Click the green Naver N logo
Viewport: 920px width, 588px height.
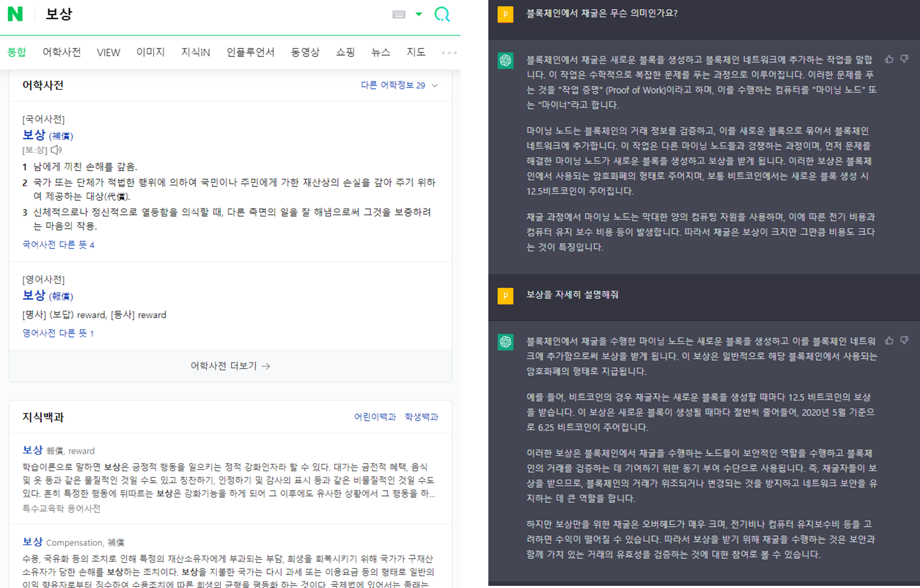pyautogui.click(x=15, y=14)
